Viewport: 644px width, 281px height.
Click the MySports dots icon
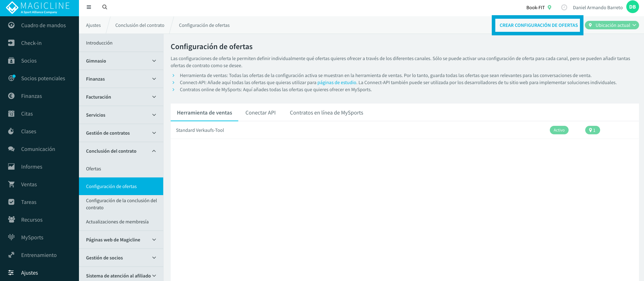(x=11, y=237)
